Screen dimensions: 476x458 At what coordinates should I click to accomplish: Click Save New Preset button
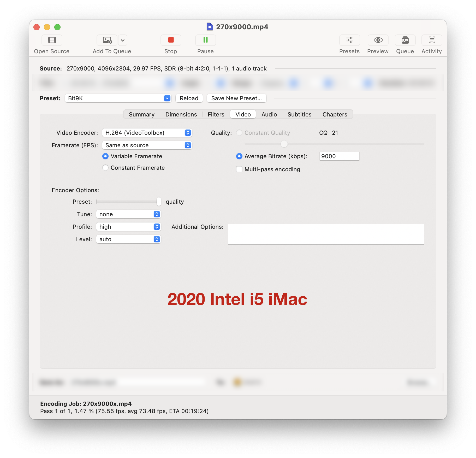point(236,98)
